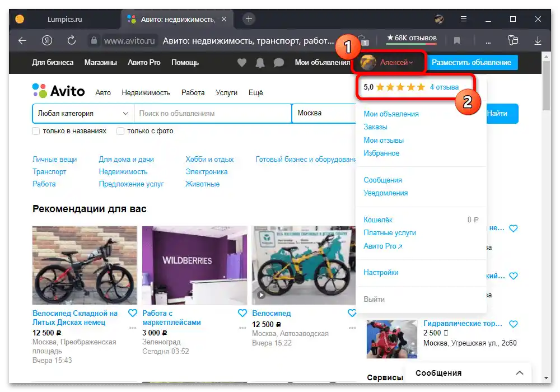Open the 68K отзывов site rating

412,38
